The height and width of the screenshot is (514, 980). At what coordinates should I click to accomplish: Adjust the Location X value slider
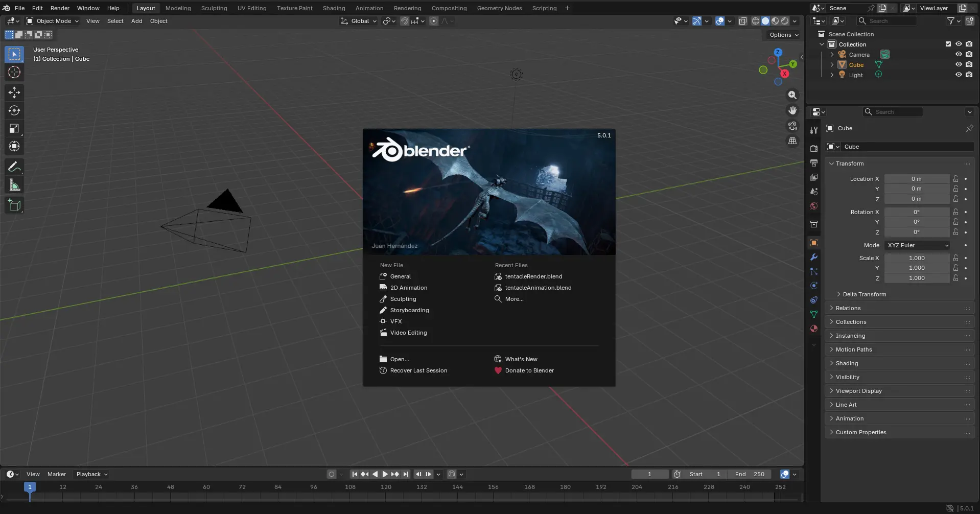click(917, 179)
